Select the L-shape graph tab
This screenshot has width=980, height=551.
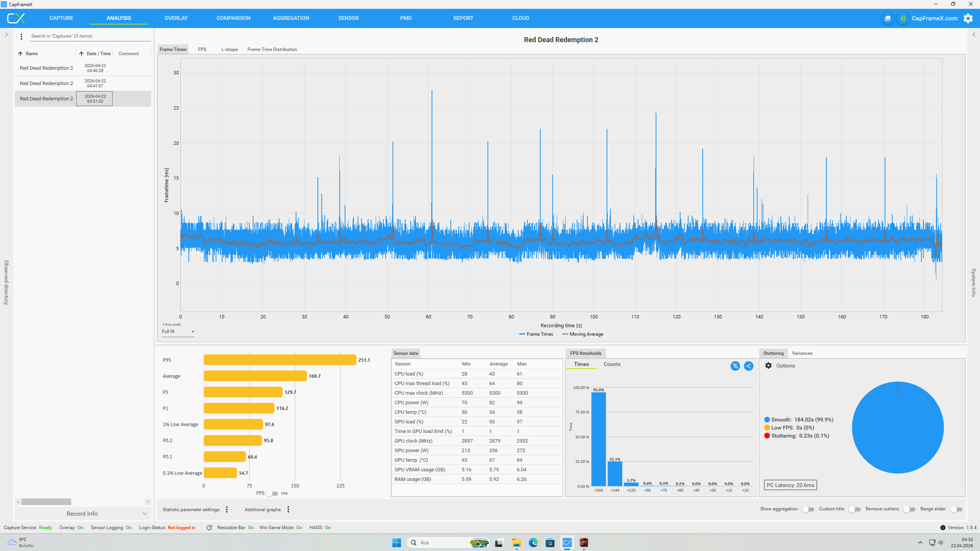pyautogui.click(x=230, y=49)
